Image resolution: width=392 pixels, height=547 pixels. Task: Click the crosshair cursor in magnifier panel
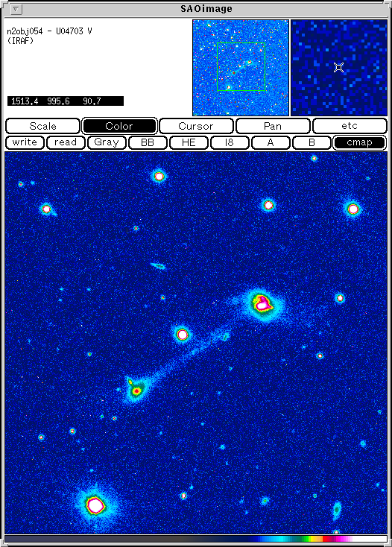338,67
